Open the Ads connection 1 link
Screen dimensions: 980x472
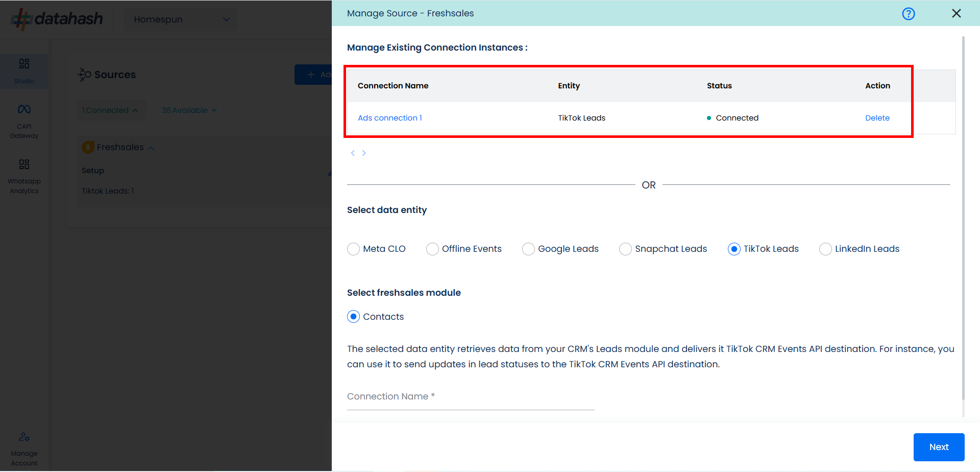pyautogui.click(x=389, y=118)
